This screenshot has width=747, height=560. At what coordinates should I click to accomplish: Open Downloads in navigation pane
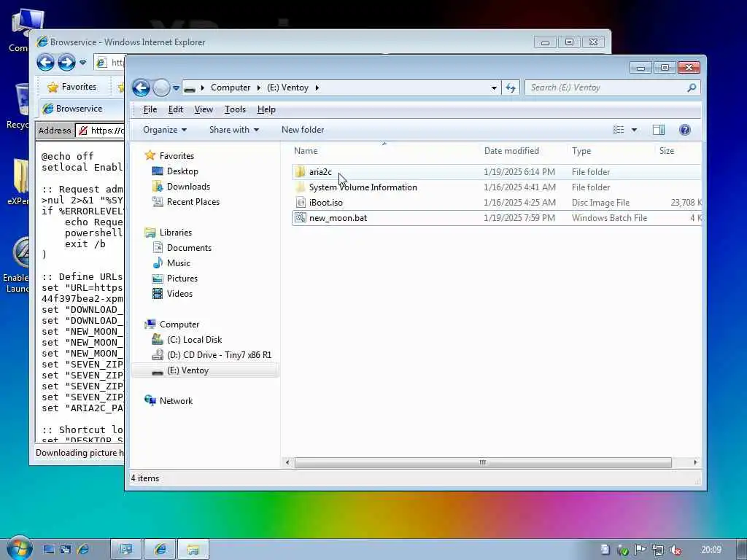pyautogui.click(x=188, y=186)
